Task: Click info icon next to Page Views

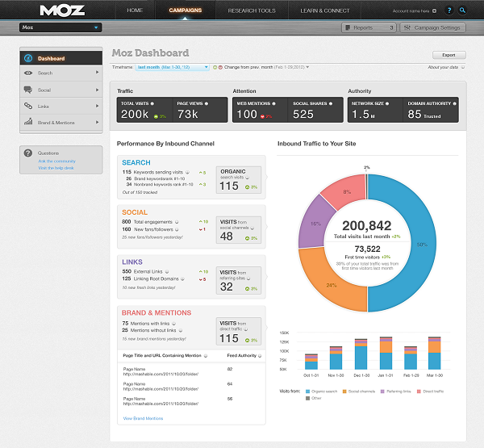Action: point(207,103)
